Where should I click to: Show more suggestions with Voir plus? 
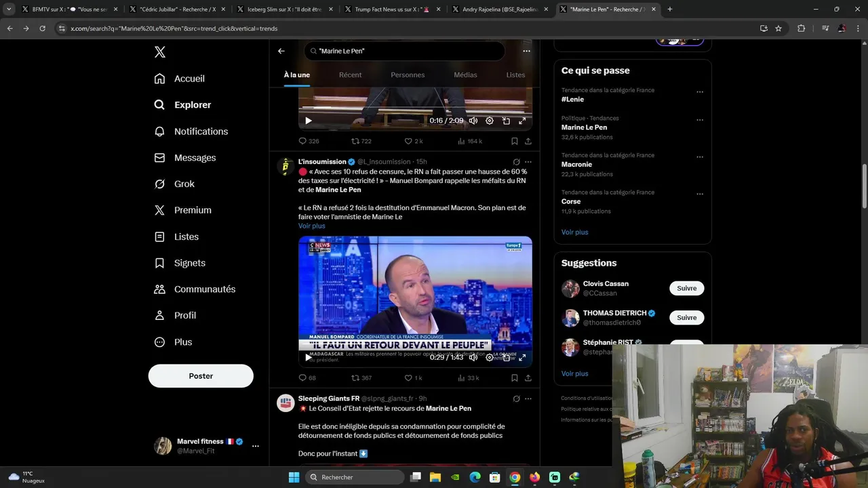pyautogui.click(x=574, y=373)
